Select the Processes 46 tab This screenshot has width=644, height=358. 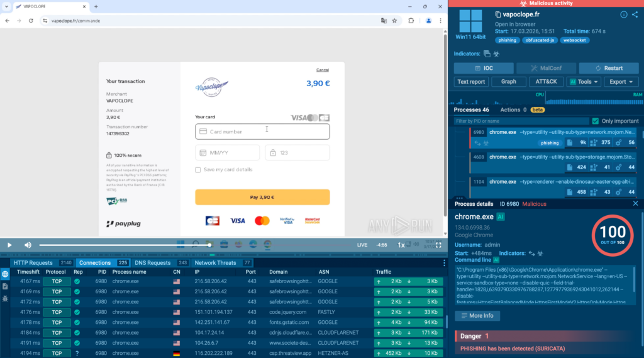(471, 109)
